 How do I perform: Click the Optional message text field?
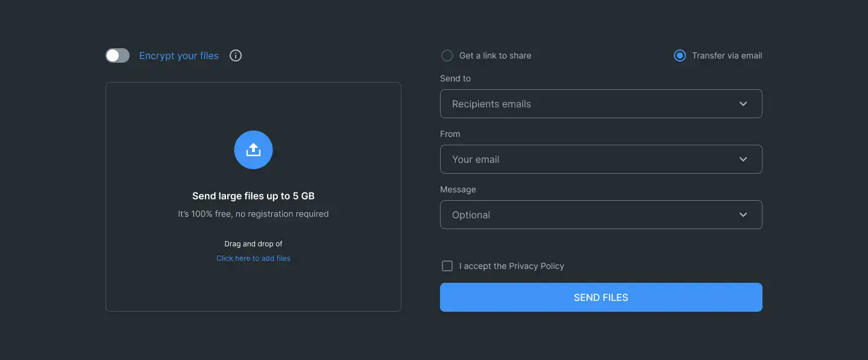[579, 215]
